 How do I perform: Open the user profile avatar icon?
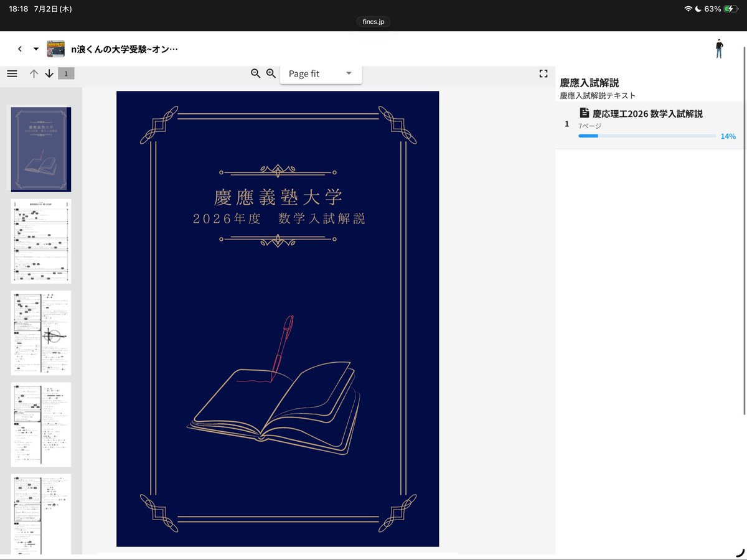click(719, 49)
